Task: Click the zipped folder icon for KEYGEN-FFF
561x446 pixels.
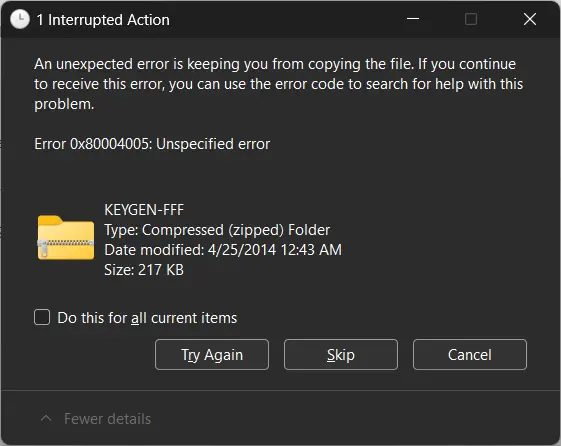Action: [66, 237]
